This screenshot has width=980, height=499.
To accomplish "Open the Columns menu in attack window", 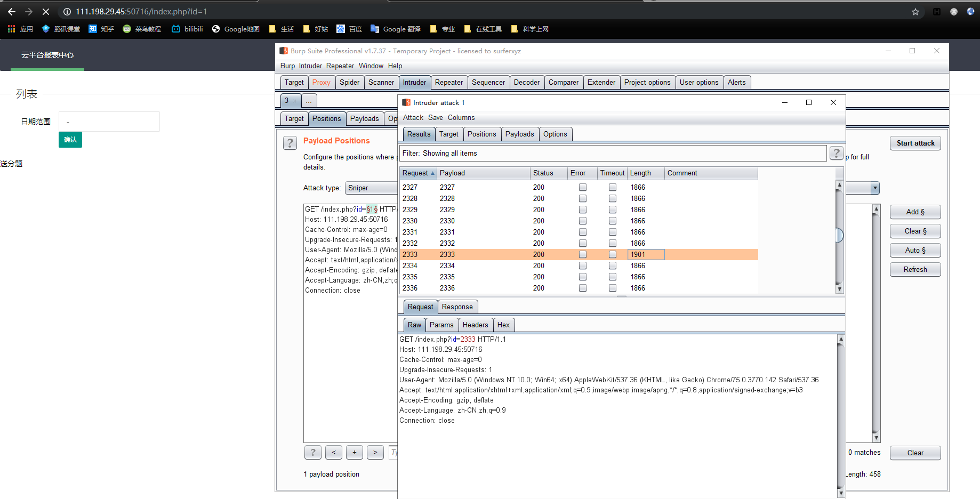I will tap(461, 117).
